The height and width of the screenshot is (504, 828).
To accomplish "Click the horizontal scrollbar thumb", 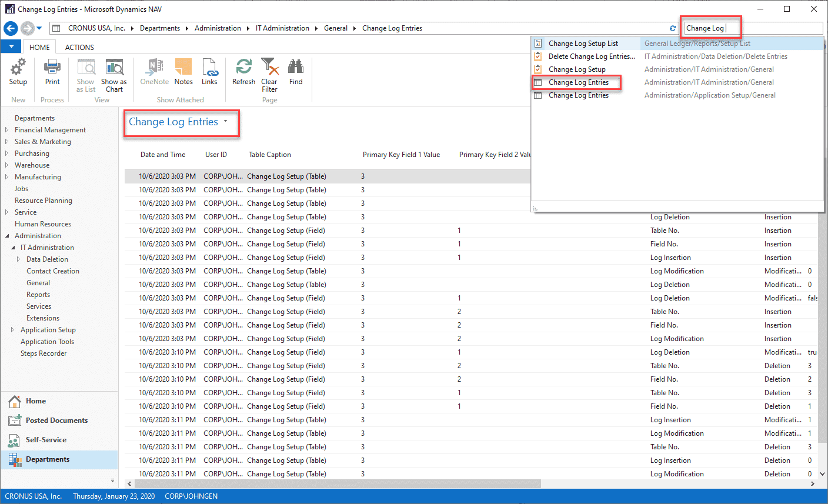I will [338, 484].
